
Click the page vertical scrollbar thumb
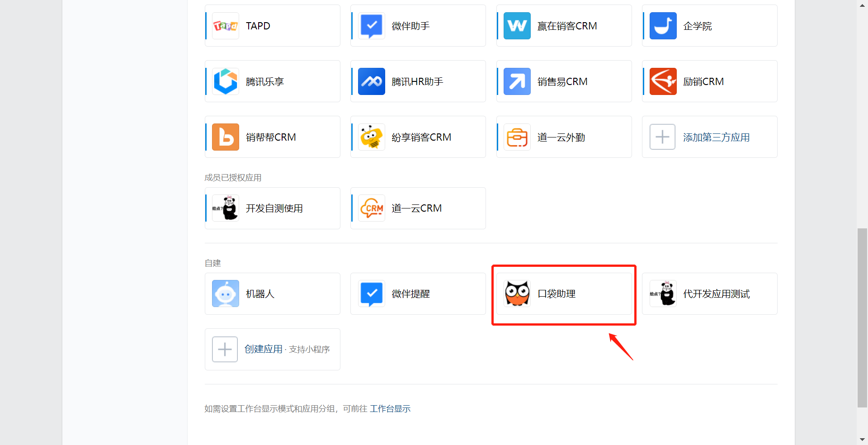click(862, 318)
